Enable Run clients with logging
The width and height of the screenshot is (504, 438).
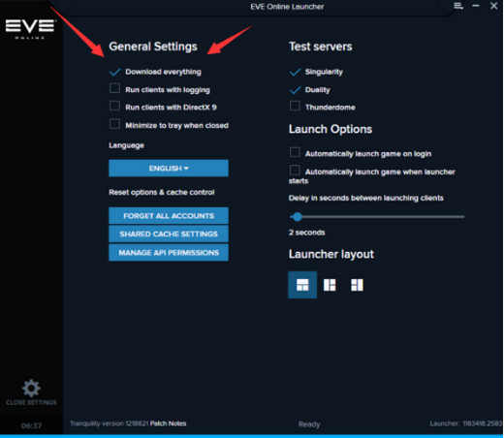tap(114, 88)
